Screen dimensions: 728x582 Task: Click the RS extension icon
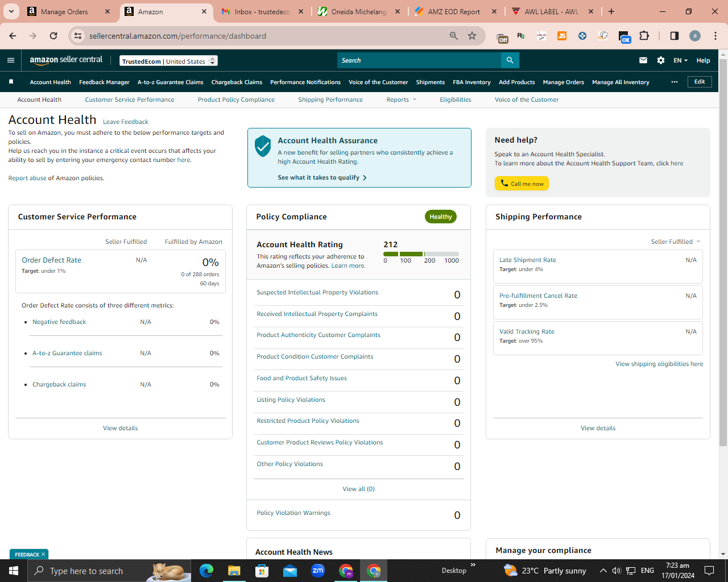[x=521, y=36]
